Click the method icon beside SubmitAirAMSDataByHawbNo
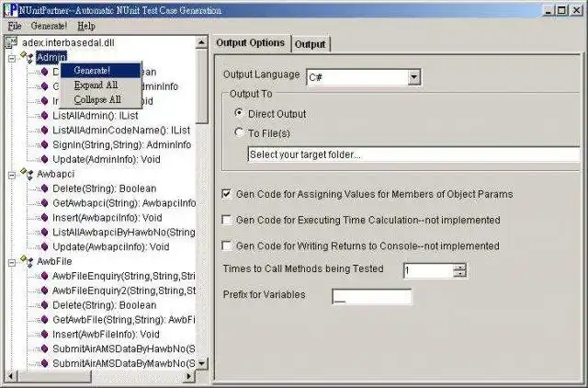Image resolution: width=588 pixels, height=388 pixels. click(x=44, y=349)
